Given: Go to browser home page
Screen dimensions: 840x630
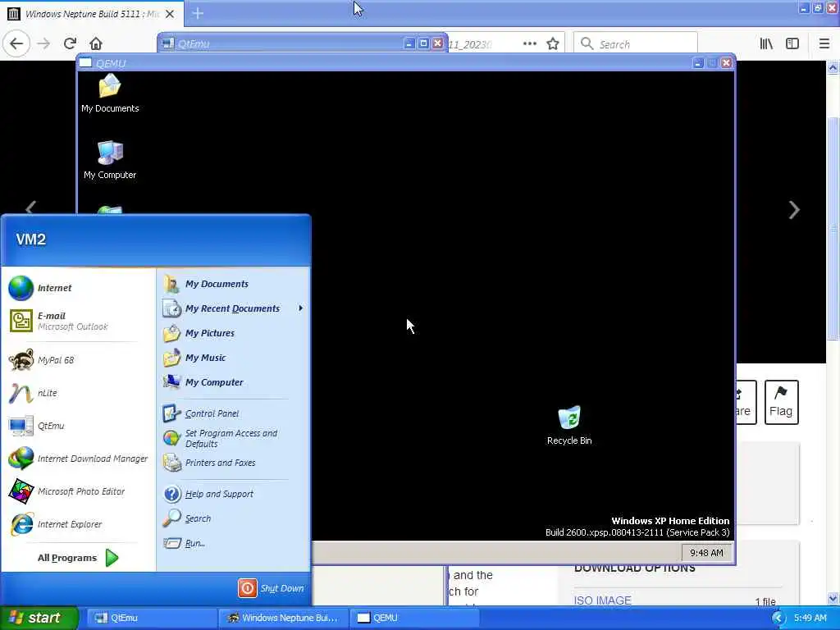Looking at the screenshot, I should point(96,43).
